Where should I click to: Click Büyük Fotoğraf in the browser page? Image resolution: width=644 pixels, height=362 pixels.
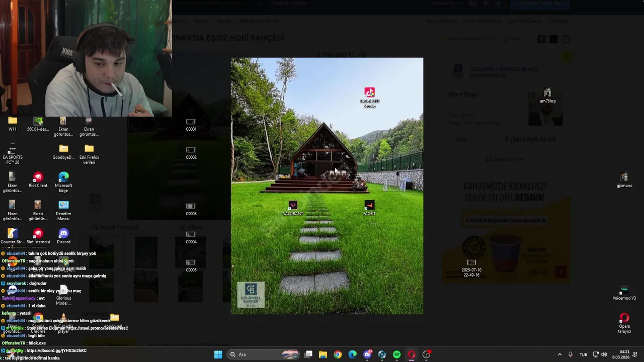pos(115,227)
